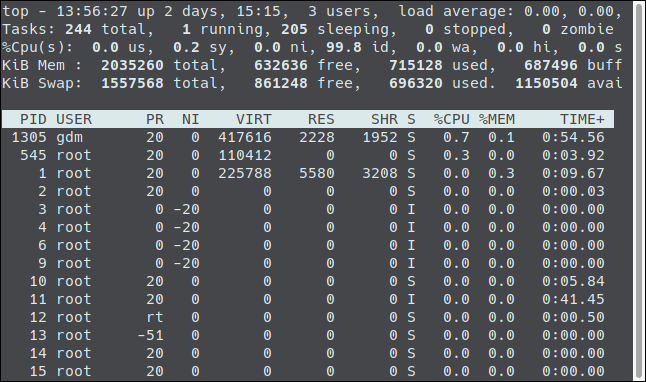Image resolution: width=646 pixels, height=382 pixels.
Task: Click the RES value 2228
Action: point(317,137)
